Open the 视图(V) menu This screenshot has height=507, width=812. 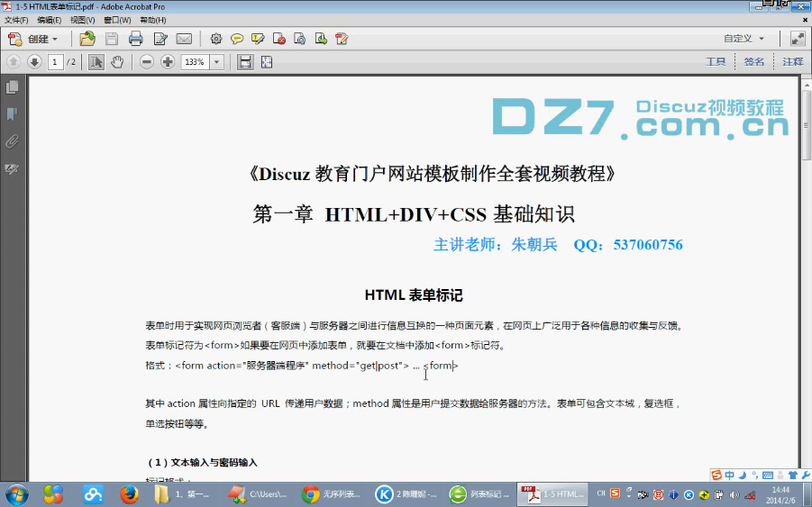[x=82, y=20]
